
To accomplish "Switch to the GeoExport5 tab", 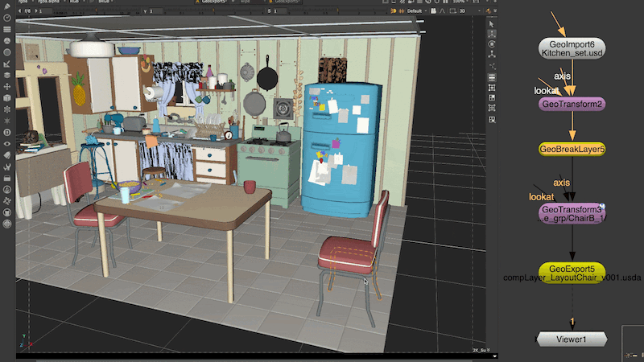I will pyautogui.click(x=213, y=2).
